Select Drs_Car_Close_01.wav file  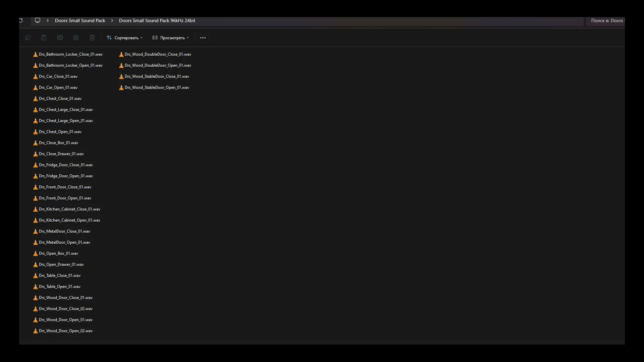coord(58,76)
